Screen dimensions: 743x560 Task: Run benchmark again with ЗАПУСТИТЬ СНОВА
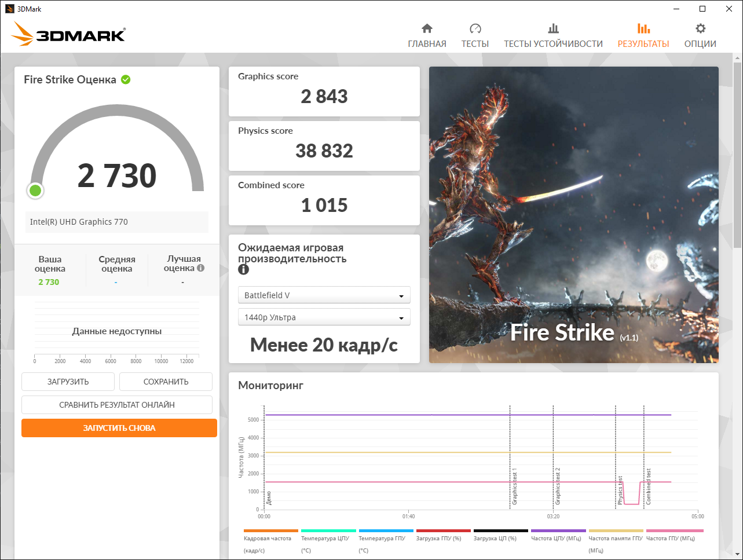[119, 428]
